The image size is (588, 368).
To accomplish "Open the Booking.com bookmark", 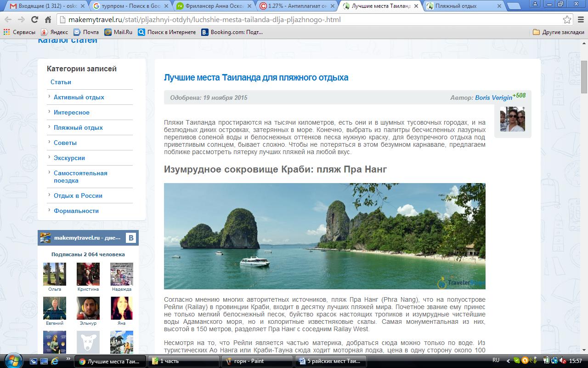I will click(x=232, y=32).
